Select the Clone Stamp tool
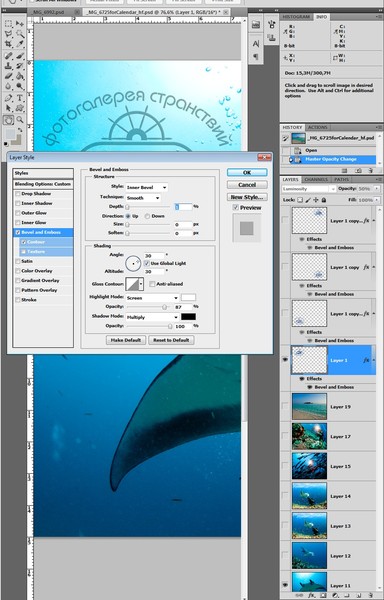The image size is (384, 600). click(x=8, y=66)
